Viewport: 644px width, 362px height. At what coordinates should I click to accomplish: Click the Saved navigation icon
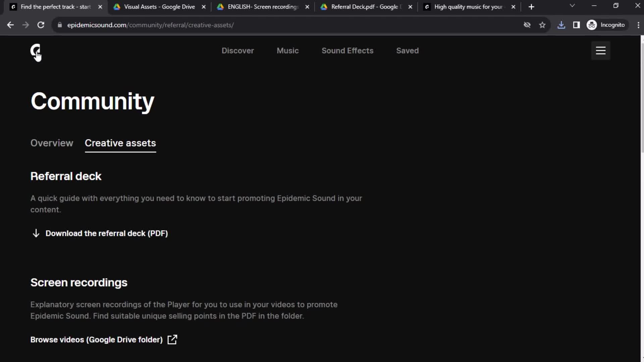click(408, 51)
